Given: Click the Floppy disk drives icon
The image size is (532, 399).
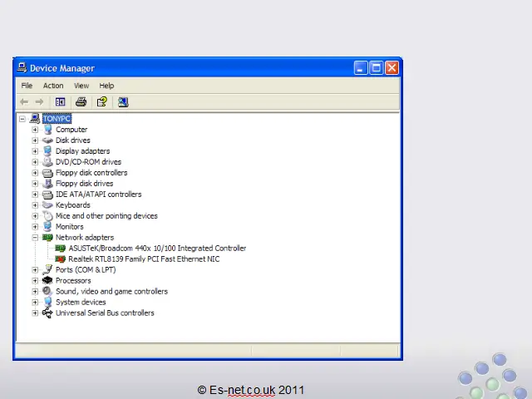Looking at the screenshot, I should [47, 184].
